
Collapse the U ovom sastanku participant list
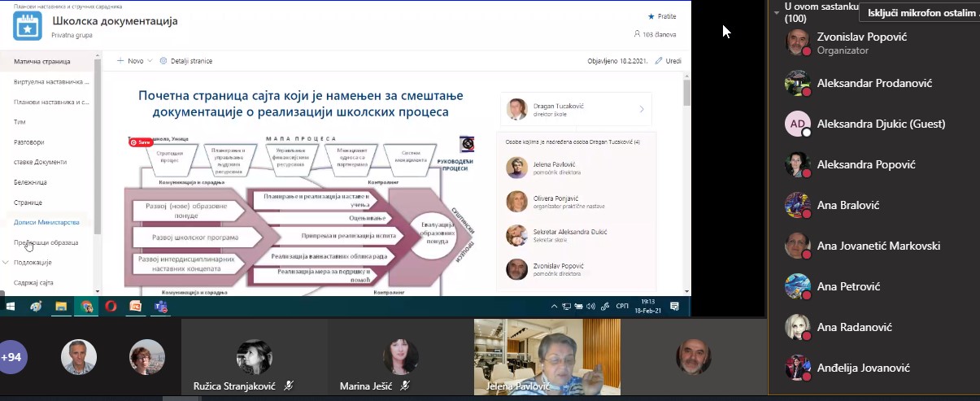point(777,12)
